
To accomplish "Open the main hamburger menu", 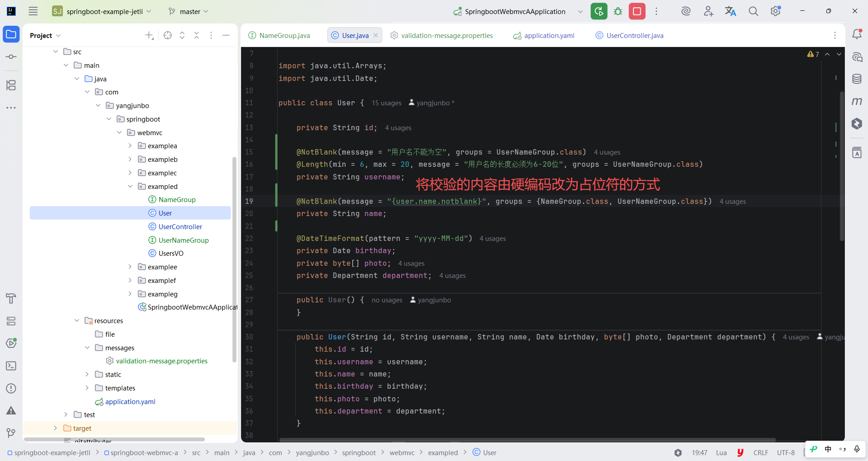I will click(x=33, y=11).
